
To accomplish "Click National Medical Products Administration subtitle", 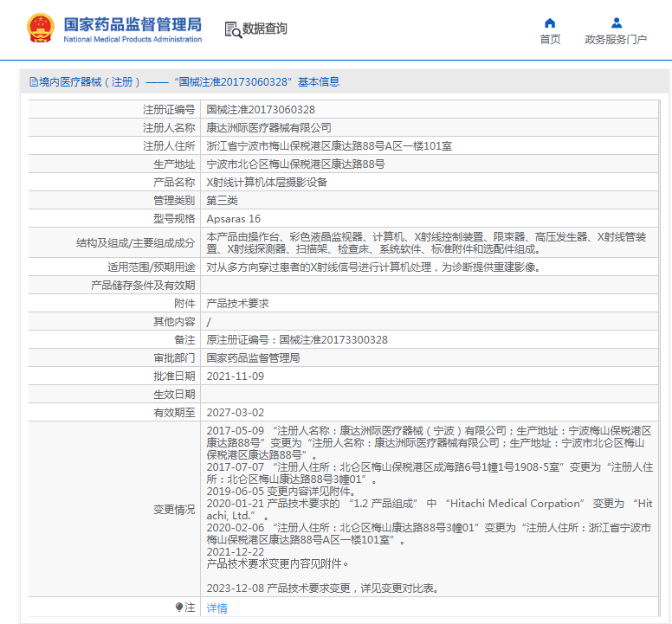I will pos(132,40).
